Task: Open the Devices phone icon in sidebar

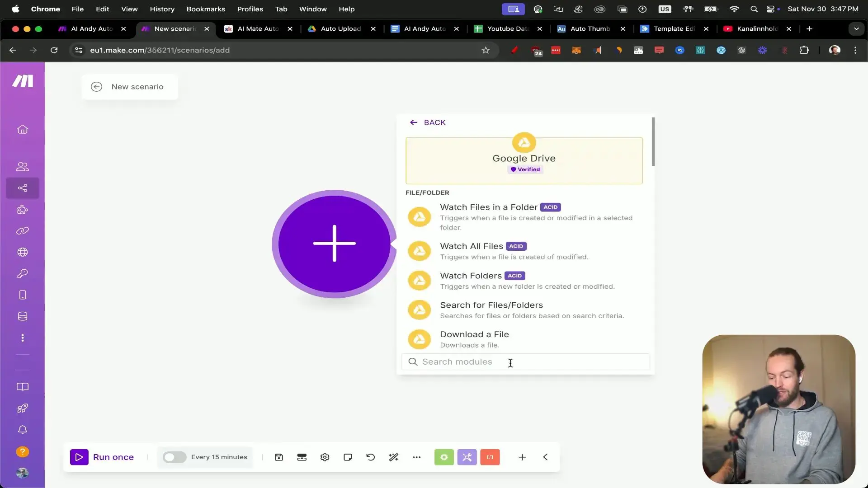Action: click(23, 295)
